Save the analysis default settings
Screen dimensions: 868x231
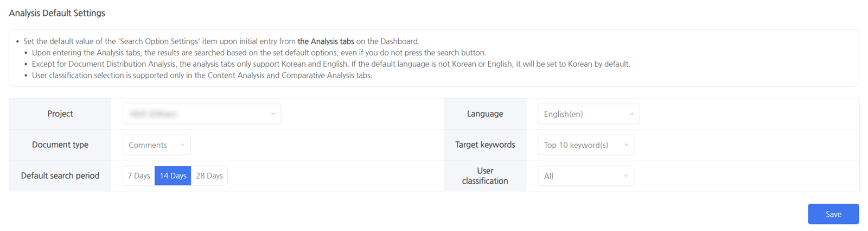tap(833, 214)
